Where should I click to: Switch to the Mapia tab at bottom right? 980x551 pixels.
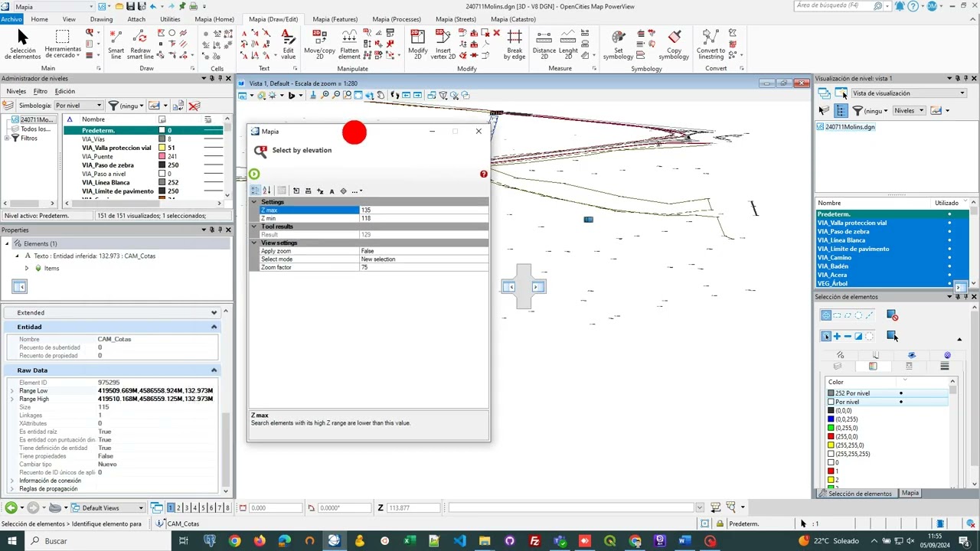[910, 493]
